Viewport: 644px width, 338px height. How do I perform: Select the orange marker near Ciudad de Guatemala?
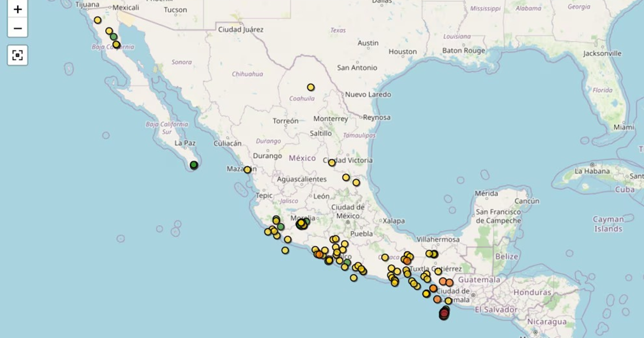tap(437, 299)
